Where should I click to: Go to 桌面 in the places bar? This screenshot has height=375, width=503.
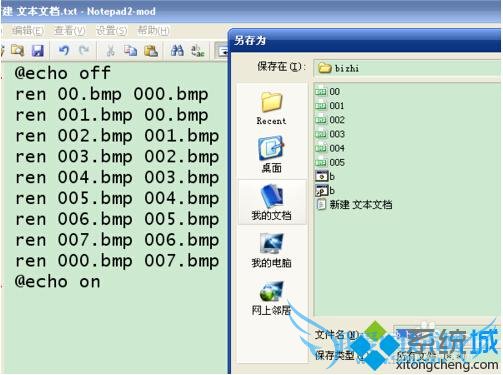[x=271, y=154]
